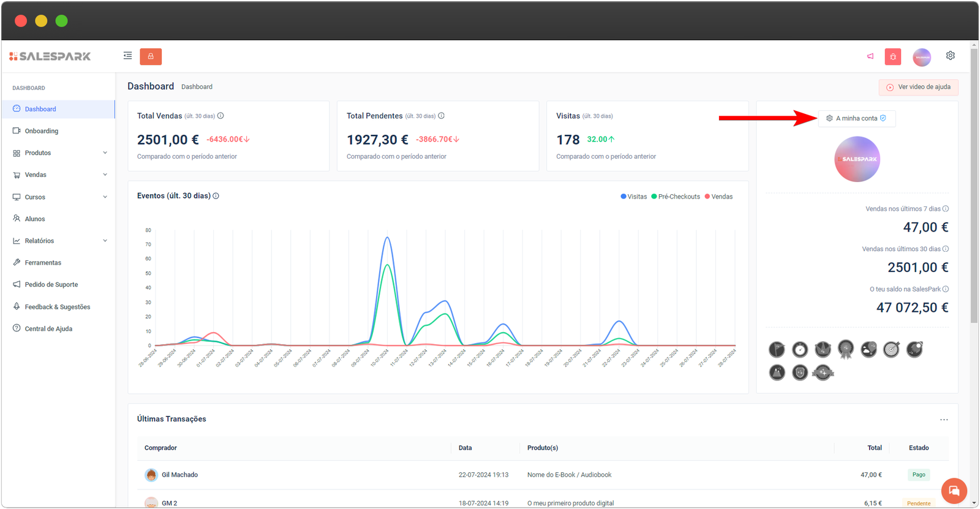The height and width of the screenshot is (509, 980).
Task: Click the orange lock button in header
Action: click(x=151, y=56)
